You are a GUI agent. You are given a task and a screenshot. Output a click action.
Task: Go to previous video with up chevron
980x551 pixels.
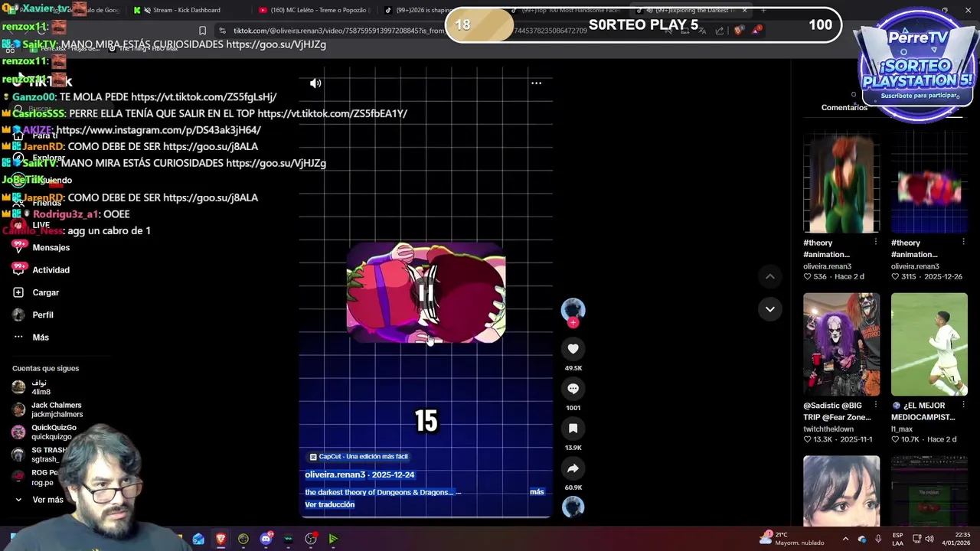coord(770,276)
